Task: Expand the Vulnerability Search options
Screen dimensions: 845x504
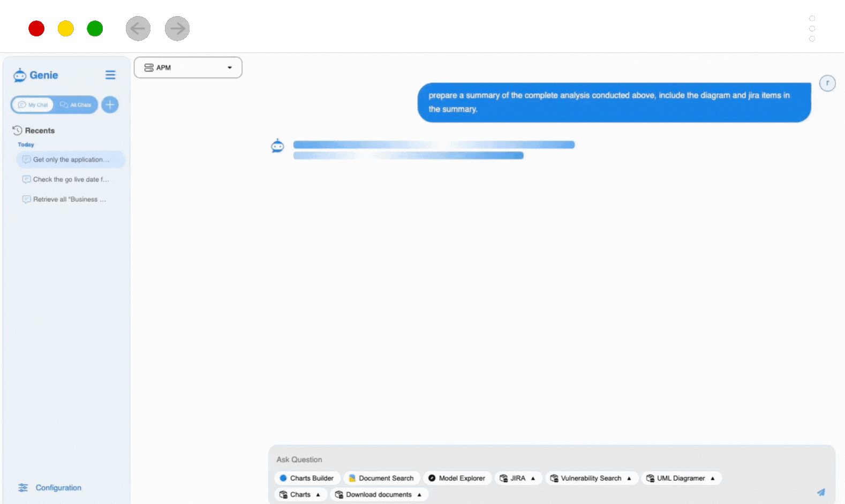Action: 591,478
